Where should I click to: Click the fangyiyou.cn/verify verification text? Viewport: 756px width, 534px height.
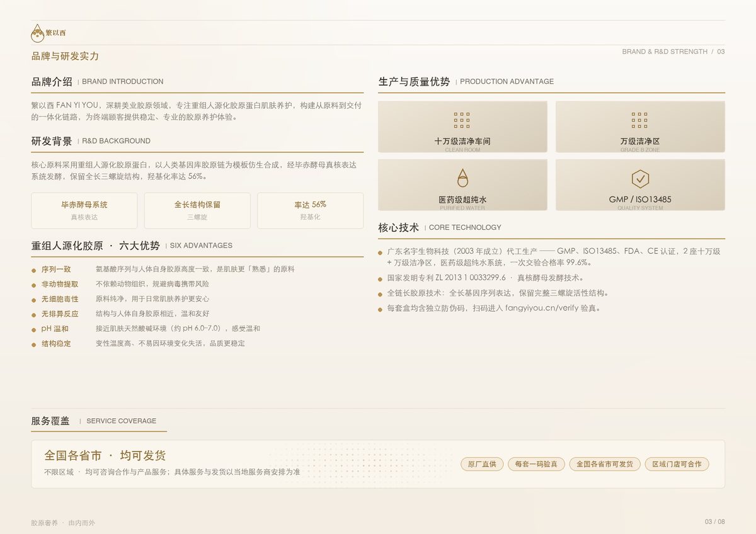point(541,308)
